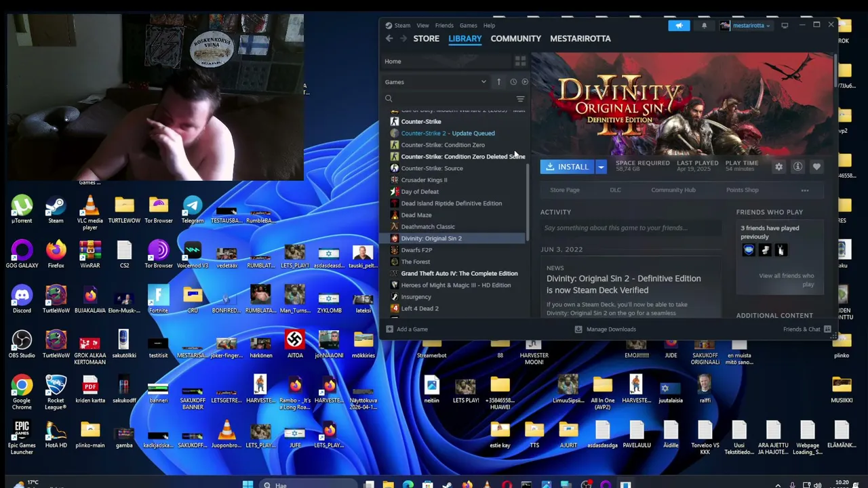Viewport: 868px width, 488px height.
Task: Go to the Store Page link
Action: [565, 190]
